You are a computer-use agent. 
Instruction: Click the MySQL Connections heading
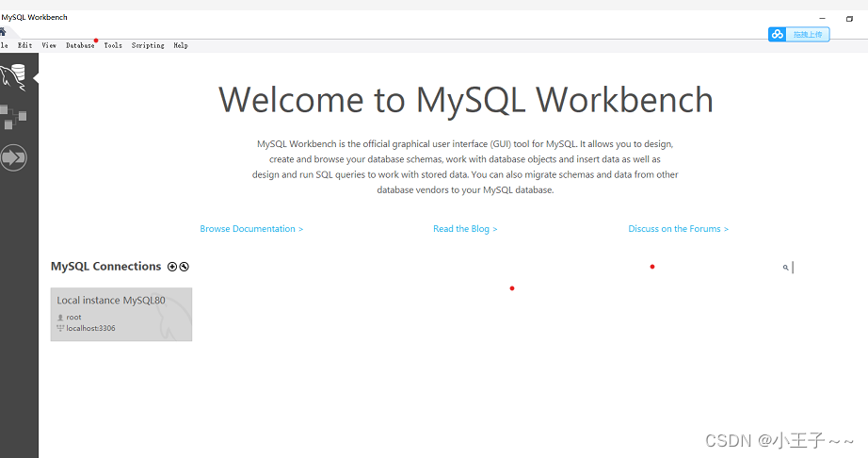(105, 267)
